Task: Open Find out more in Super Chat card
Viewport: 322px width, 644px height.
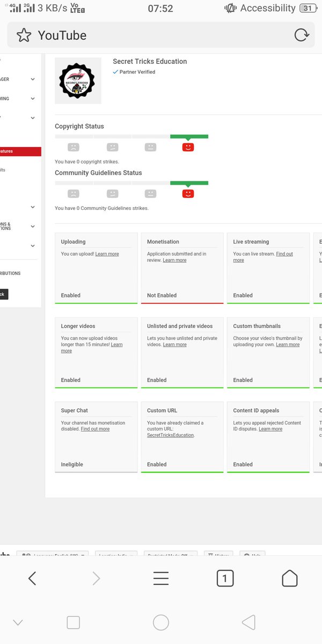Action: [x=95, y=429]
